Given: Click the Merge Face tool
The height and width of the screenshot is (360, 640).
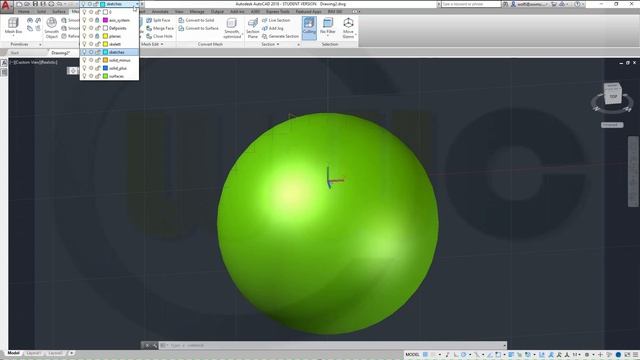Looking at the screenshot, I should 160,28.
